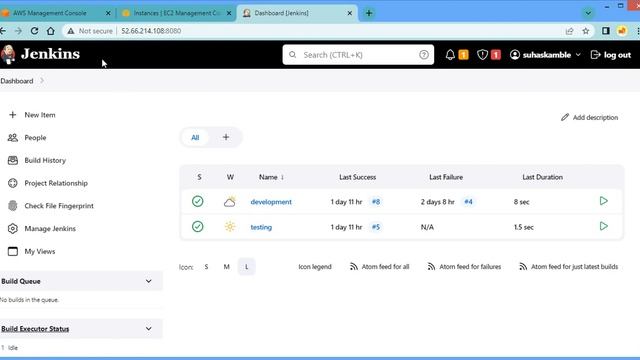Viewport: 640px width, 360px height.
Task: Click the log out link
Action: (611, 55)
